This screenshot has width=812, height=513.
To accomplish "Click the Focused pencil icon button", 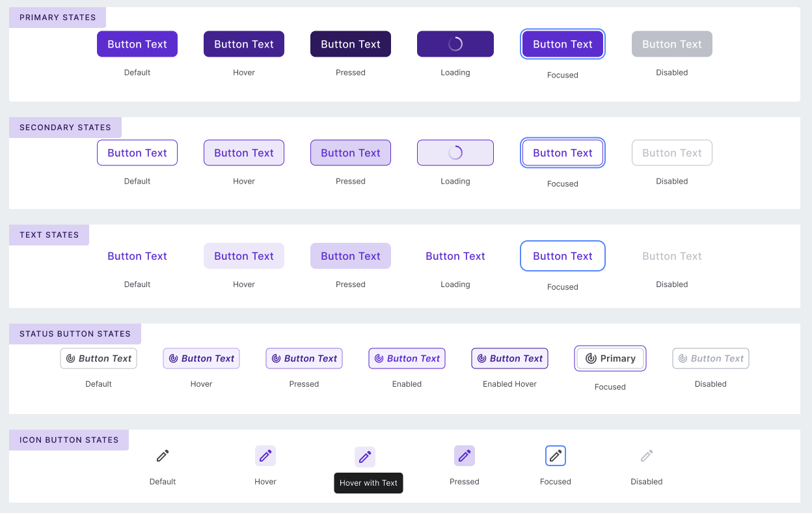I will (x=556, y=456).
